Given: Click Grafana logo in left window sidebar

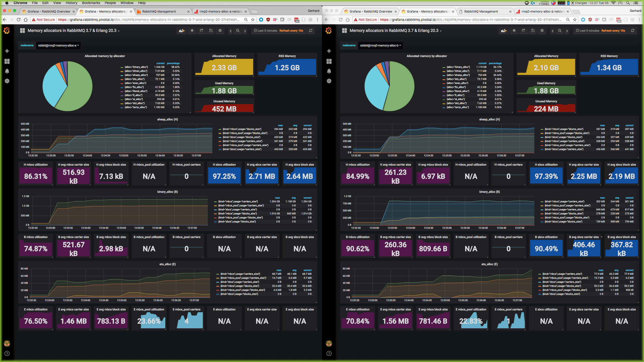Looking at the screenshot, I should coord(7,31).
